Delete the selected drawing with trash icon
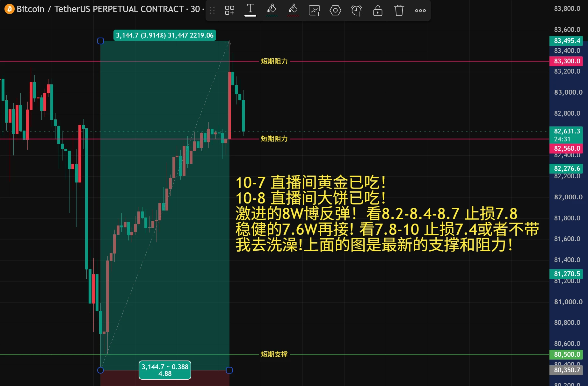The image size is (588, 386). tap(399, 11)
